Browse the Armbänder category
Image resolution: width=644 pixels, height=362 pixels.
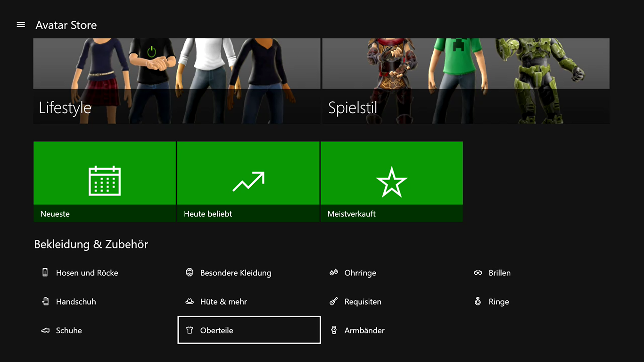coord(364,330)
